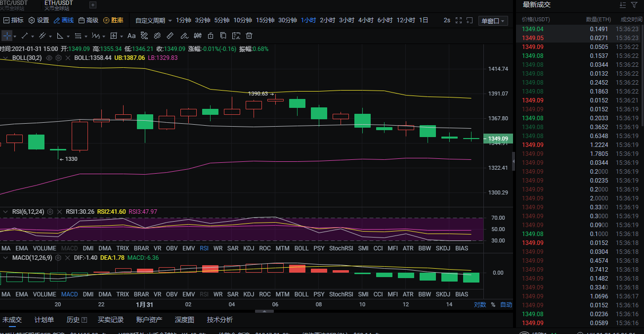Expand wave tool dropdown arrow
Image resolution: width=644 pixels, height=334 pixels.
[103, 36]
